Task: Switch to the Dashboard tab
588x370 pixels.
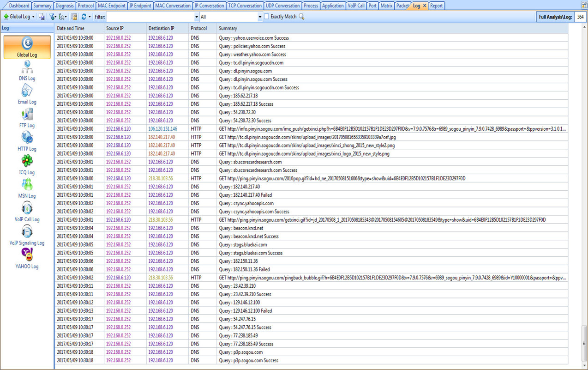Action: pos(19,6)
